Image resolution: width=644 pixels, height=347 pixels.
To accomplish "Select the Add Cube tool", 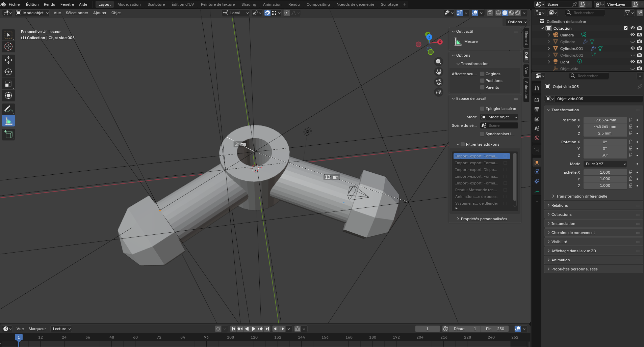I will 8,135.
